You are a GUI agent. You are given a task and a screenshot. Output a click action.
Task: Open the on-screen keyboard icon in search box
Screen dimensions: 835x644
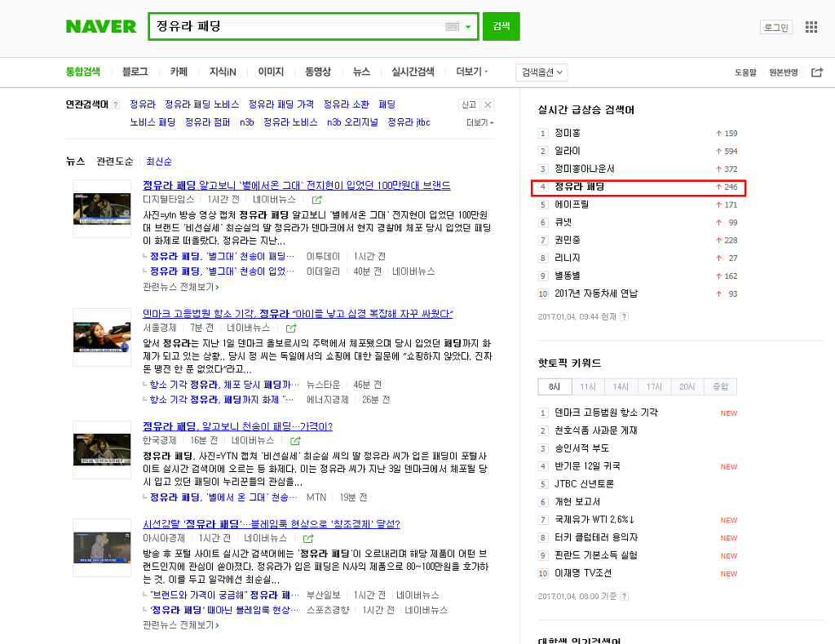[x=452, y=27]
